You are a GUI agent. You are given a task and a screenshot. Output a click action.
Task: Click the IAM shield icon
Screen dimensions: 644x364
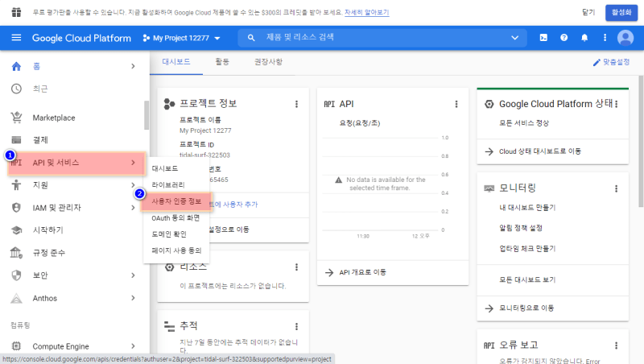[16, 208]
